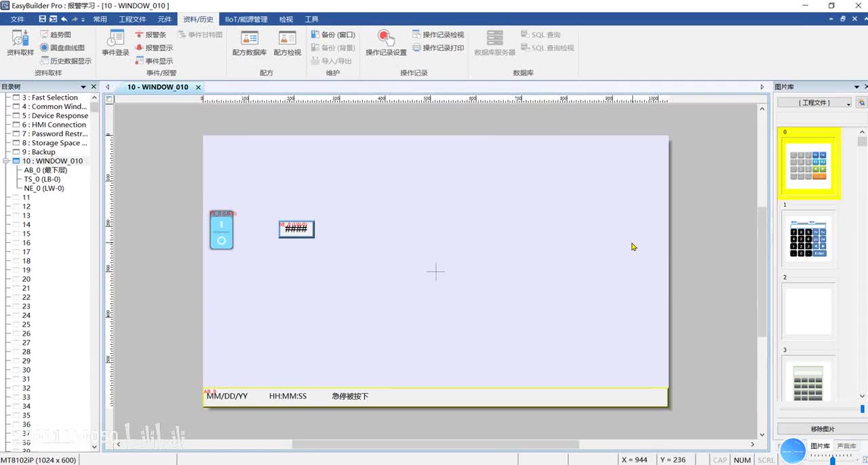Switch to the IIoT/能源管理 ribbon tab
Screen dimensions: 868x465
coord(246,19)
